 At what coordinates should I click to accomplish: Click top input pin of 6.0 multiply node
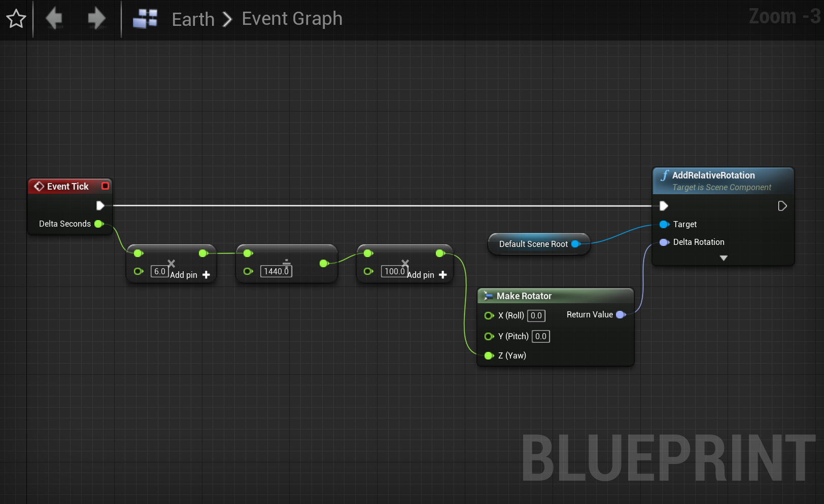pyautogui.click(x=139, y=253)
